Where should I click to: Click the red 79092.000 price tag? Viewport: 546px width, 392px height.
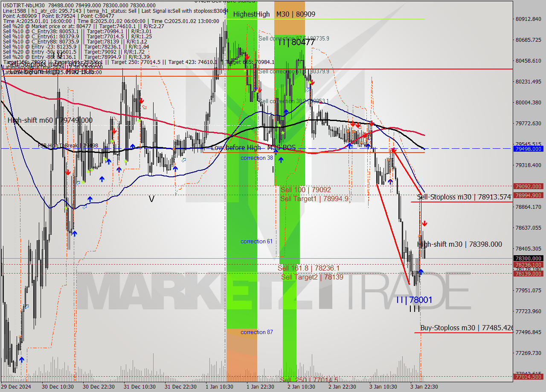[x=529, y=186]
